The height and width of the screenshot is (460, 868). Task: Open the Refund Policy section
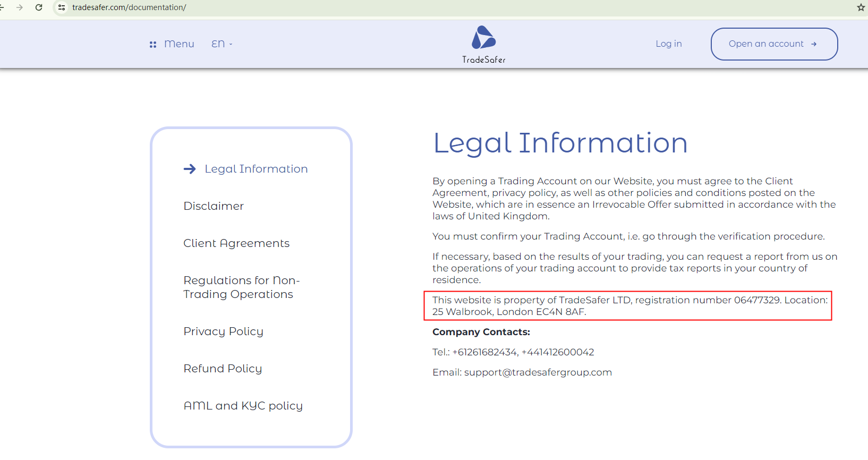(223, 369)
